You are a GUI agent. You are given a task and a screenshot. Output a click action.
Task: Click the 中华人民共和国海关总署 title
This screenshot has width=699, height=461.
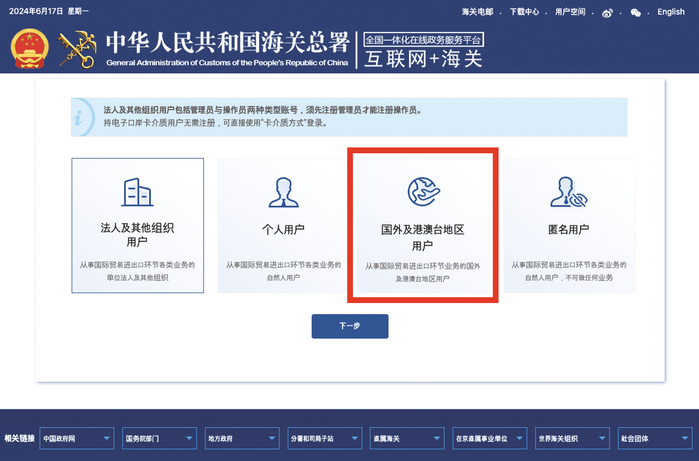pos(227,43)
